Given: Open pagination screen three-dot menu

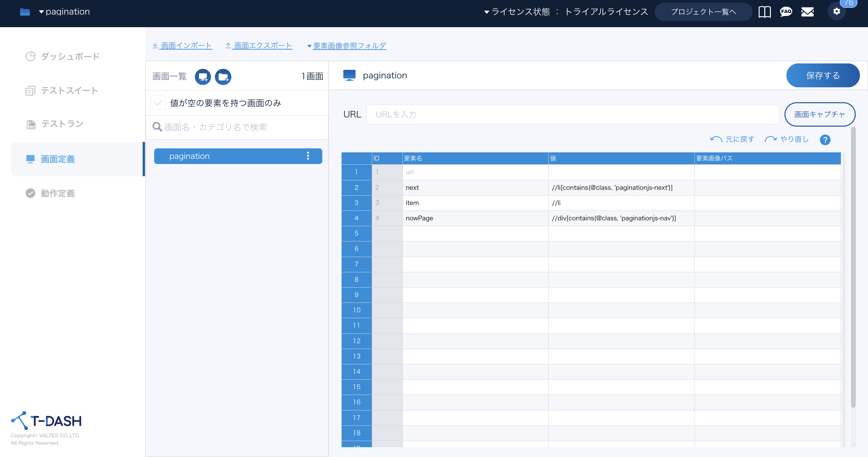Looking at the screenshot, I should coord(308,156).
